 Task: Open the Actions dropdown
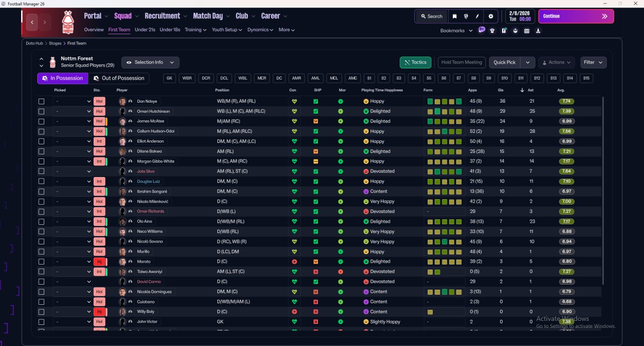pos(556,62)
